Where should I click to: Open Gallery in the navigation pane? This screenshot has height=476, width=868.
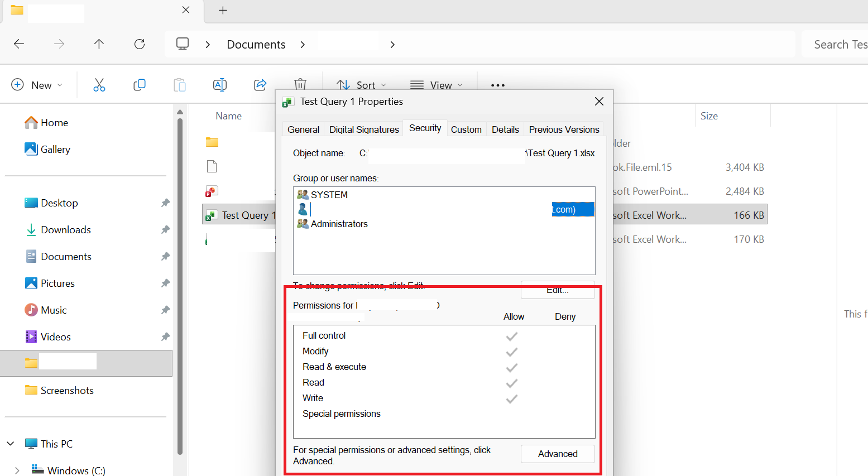click(x=47, y=150)
